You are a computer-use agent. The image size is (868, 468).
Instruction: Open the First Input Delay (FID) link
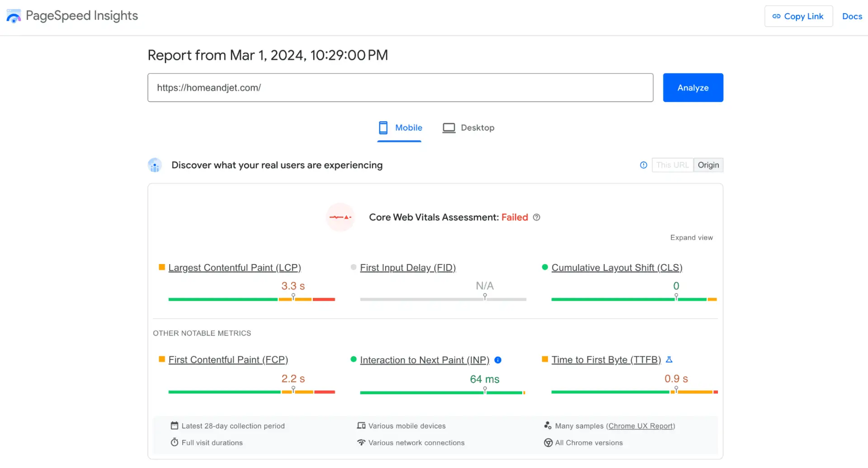click(408, 268)
